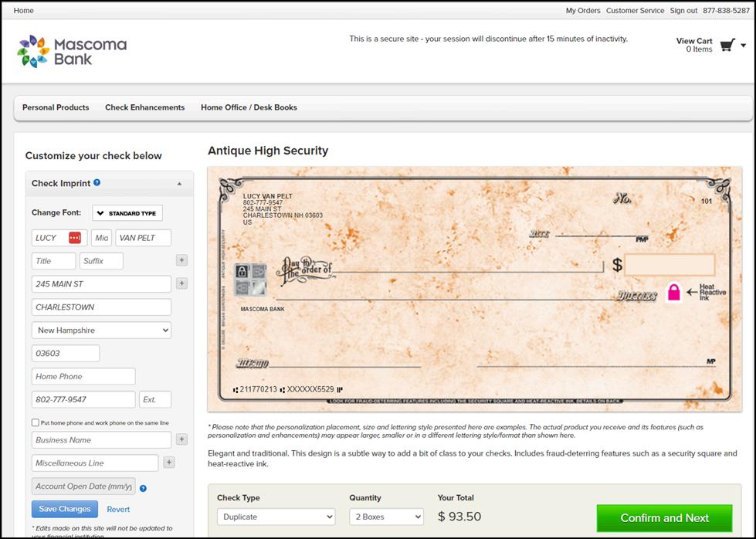Click the work phone field 802-777-9547
The image size is (756, 539).
pyautogui.click(x=83, y=400)
